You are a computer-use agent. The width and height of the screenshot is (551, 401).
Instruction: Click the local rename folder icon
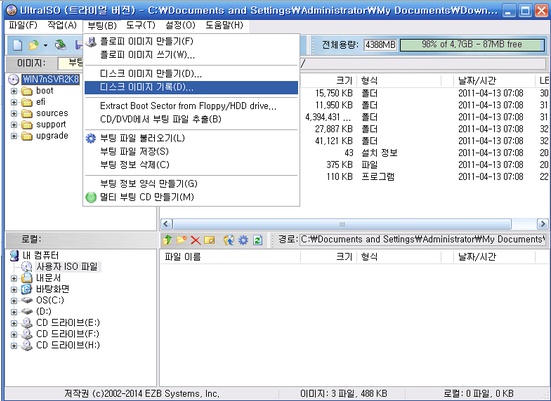209,240
